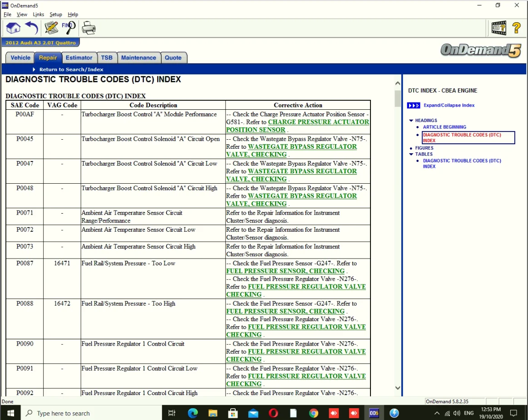The image size is (528, 420).
Task: Switch to the TSB tab
Action: pyautogui.click(x=107, y=58)
